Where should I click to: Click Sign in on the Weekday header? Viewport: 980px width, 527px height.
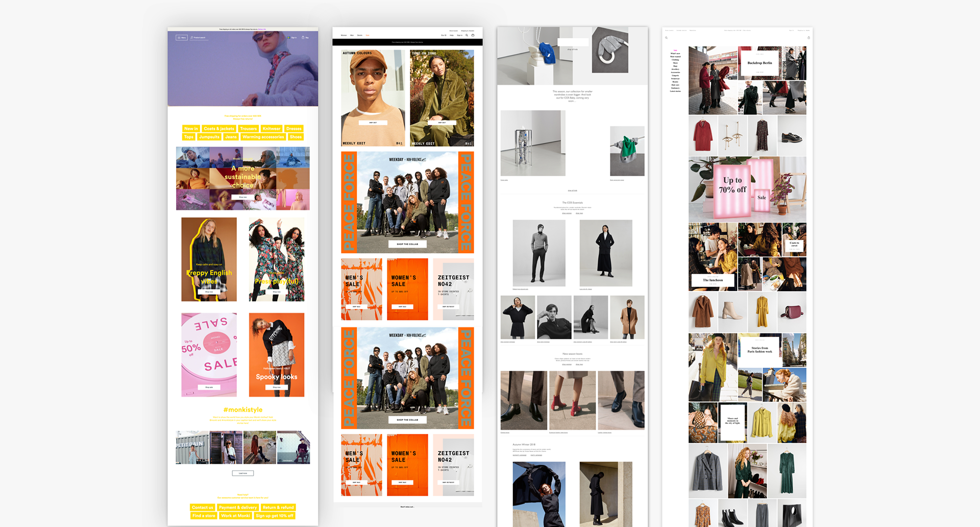[x=460, y=35]
